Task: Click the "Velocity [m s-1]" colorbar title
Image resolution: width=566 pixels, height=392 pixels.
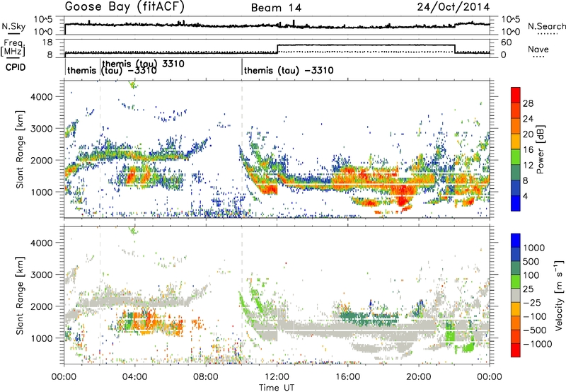Action: point(559,295)
